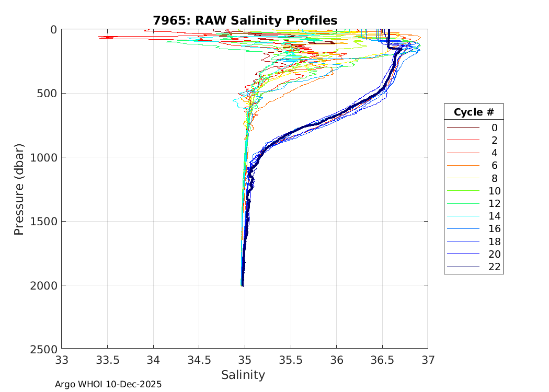The image size is (549, 392).
Task: Click the thick dark blue profile near 1500 dbar
Action: point(246,221)
